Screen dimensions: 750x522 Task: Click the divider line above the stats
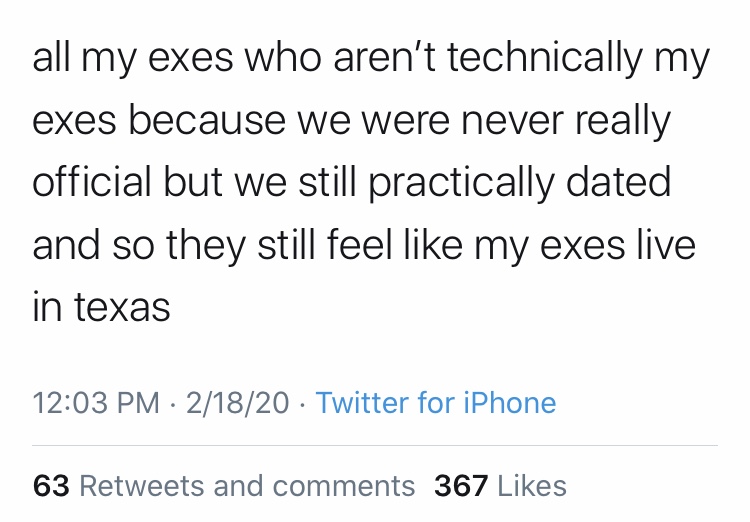(x=375, y=445)
